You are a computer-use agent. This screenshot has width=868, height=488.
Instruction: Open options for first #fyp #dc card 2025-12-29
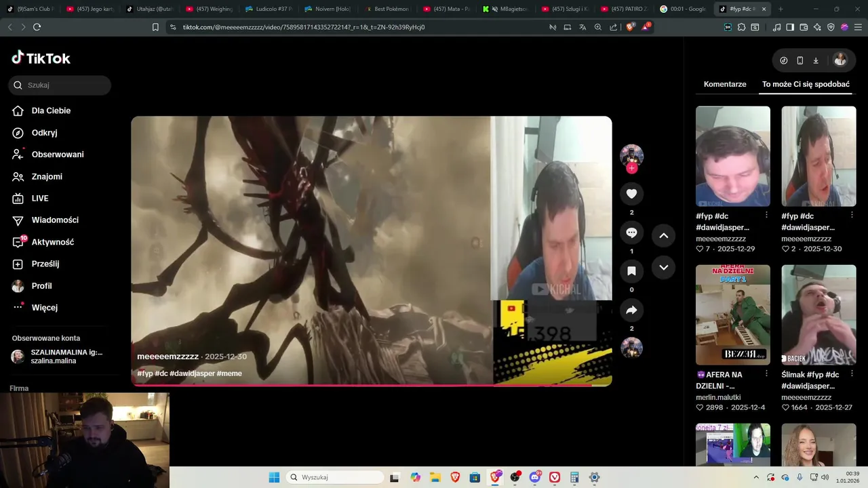(766, 215)
